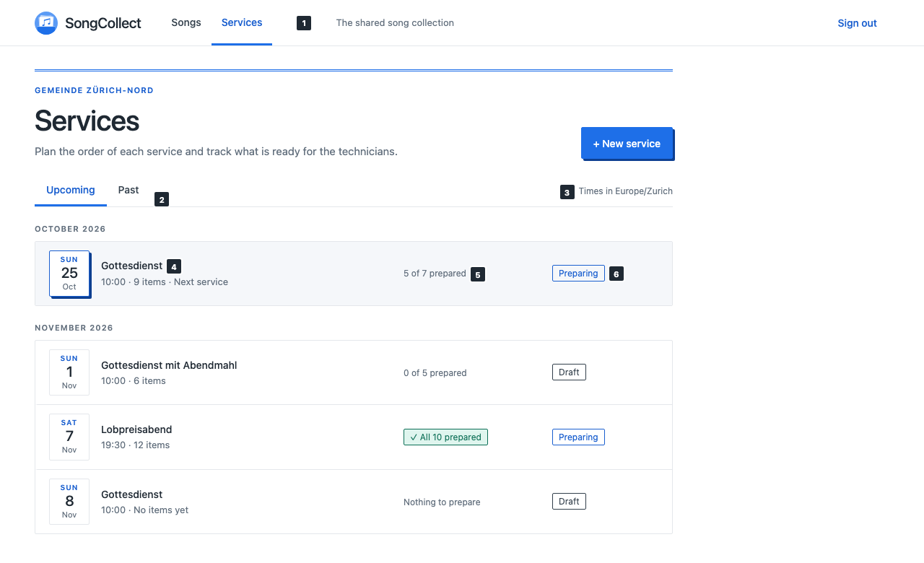
Task: Click the 'Nothing to prepare' text
Action: (x=442, y=502)
